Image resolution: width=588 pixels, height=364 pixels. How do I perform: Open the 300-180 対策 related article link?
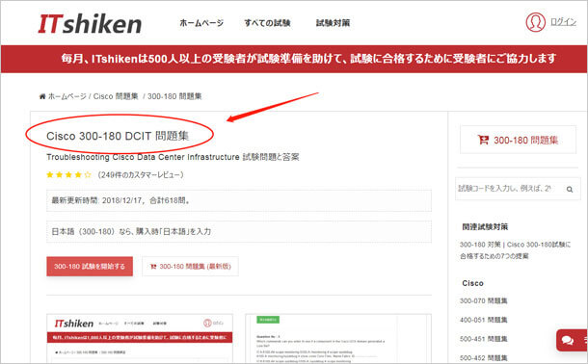coord(516,250)
